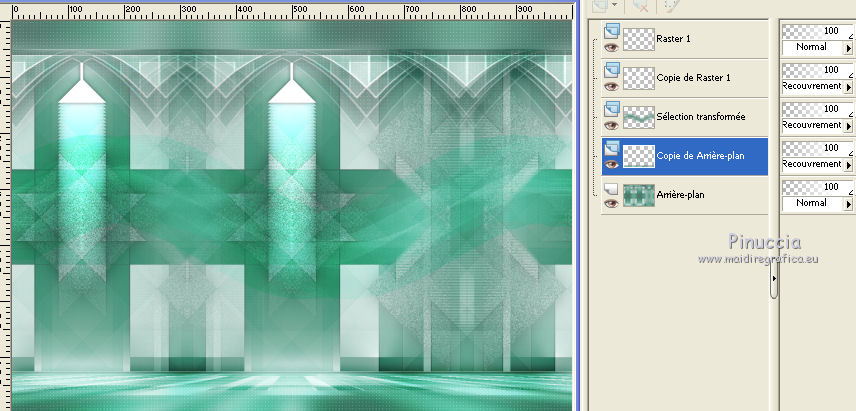Click the new layer icon in palette toolbar

tap(601, 5)
